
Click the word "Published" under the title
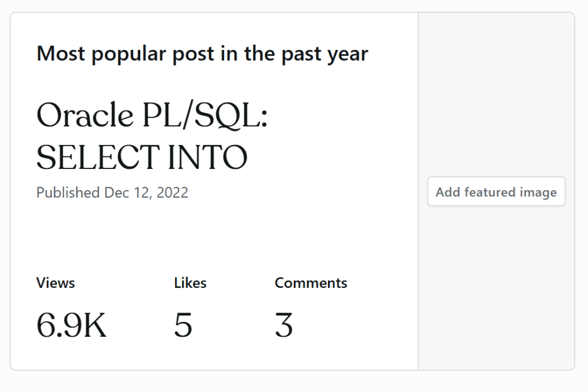pyautogui.click(x=68, y=193)
